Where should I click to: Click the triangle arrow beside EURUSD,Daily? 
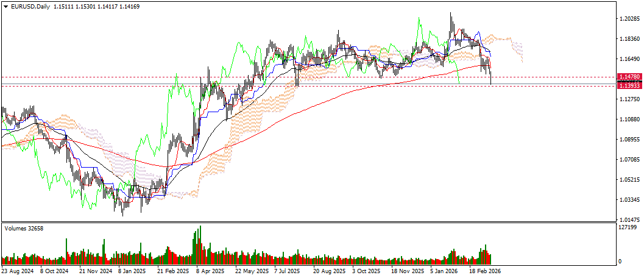click(5, 7)
